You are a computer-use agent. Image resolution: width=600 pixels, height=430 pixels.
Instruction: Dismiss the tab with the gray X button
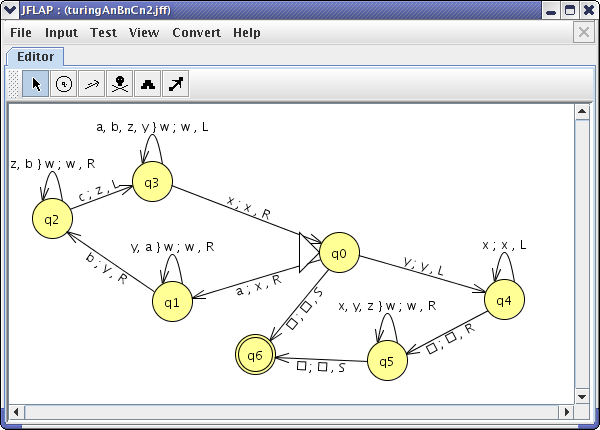584,32
